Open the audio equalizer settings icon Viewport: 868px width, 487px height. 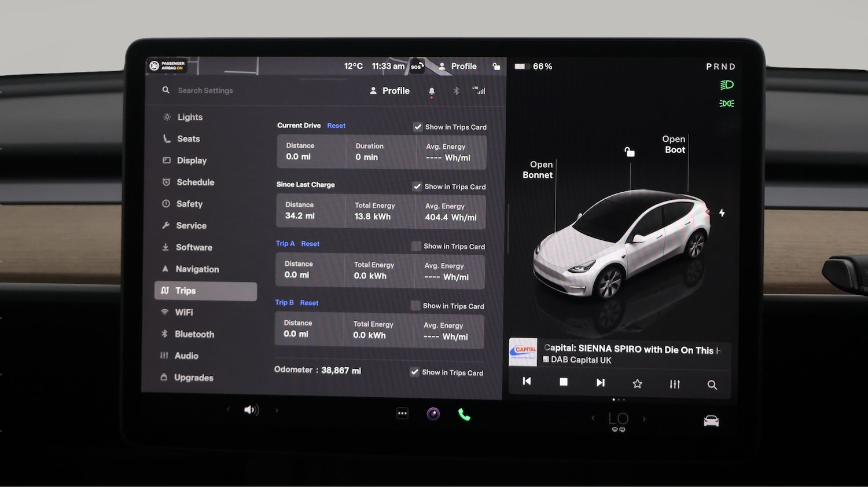674,383
